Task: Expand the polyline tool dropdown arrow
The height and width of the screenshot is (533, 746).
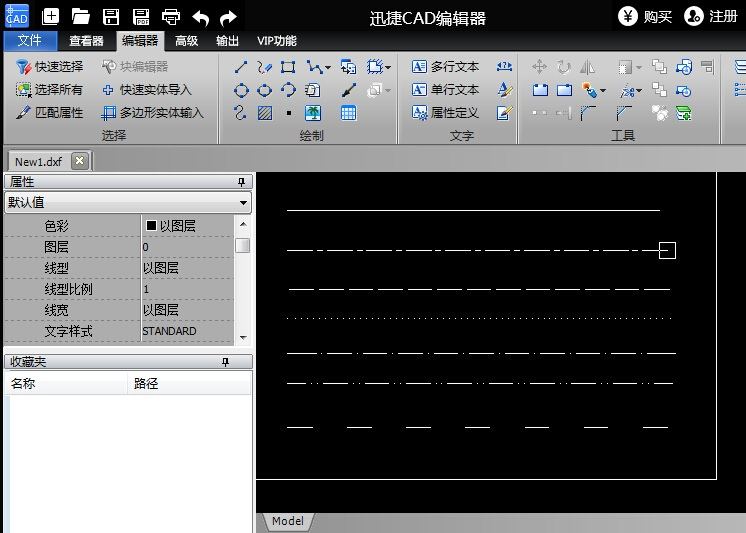Action: [327, 68]
